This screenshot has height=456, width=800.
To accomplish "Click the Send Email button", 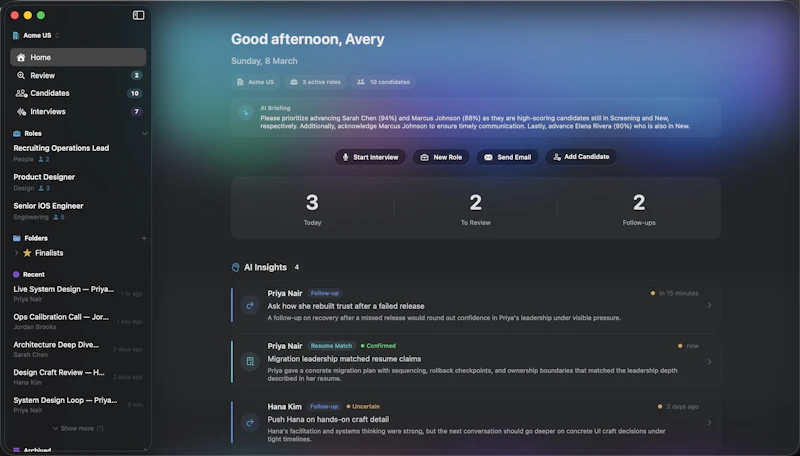I will coord(507,157).
